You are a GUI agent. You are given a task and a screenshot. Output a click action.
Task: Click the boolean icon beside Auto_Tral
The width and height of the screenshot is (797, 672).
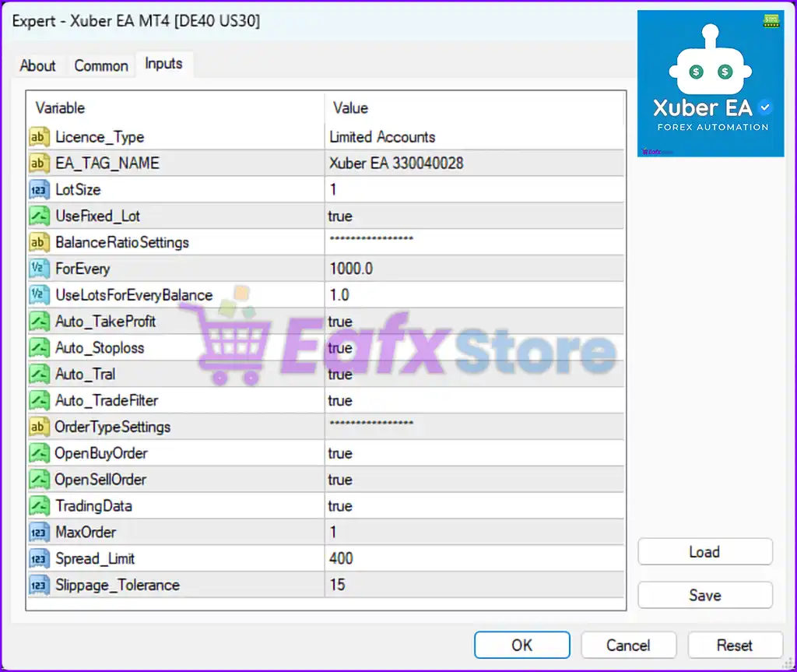[39, 374]
